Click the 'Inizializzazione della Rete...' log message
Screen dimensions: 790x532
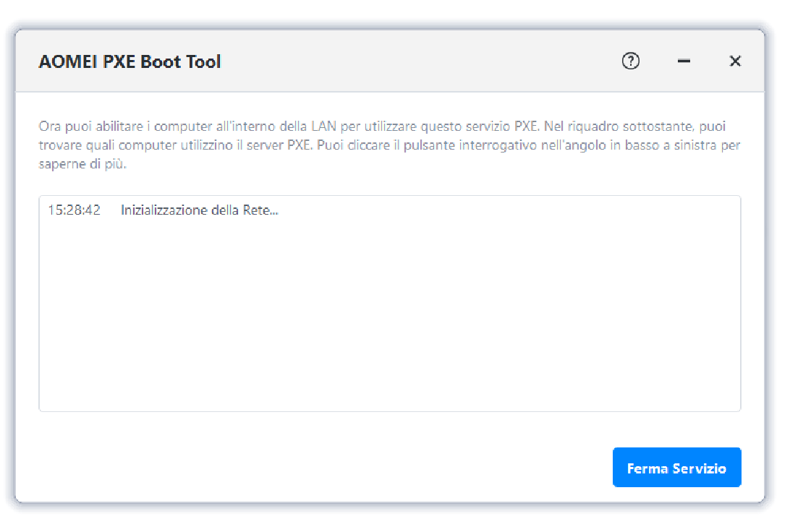click(200, 210)
